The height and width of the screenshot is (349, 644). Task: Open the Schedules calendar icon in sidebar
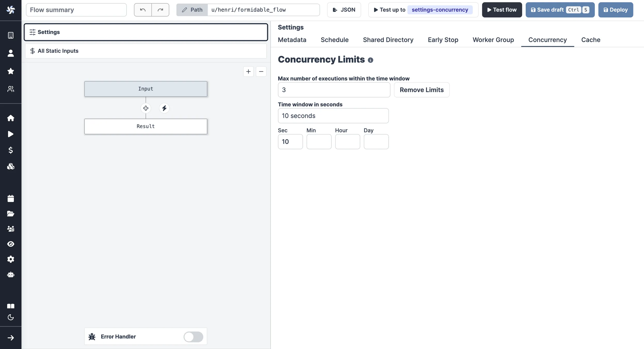tap(11, 198)
